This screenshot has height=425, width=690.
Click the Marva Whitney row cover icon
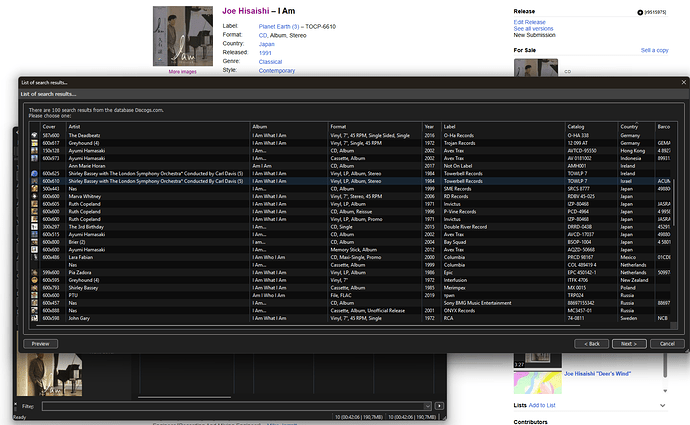34,196
